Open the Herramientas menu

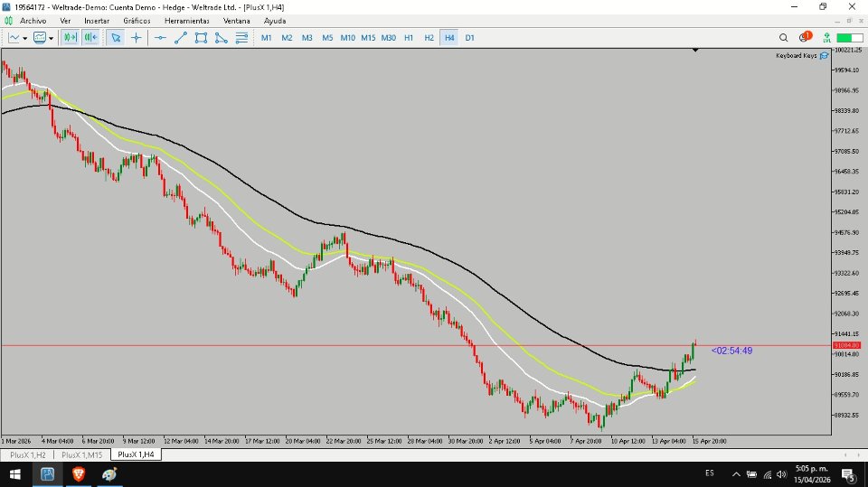[x=187, y=21]
